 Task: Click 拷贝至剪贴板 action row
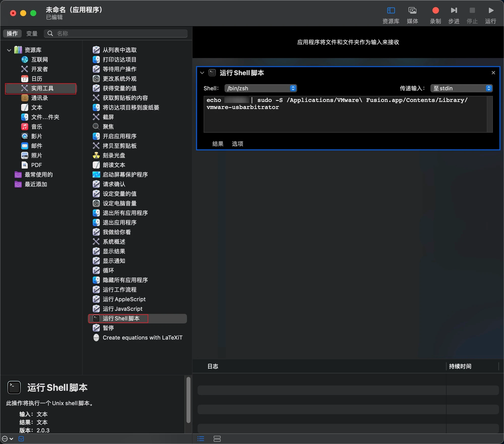coord(138,146)
